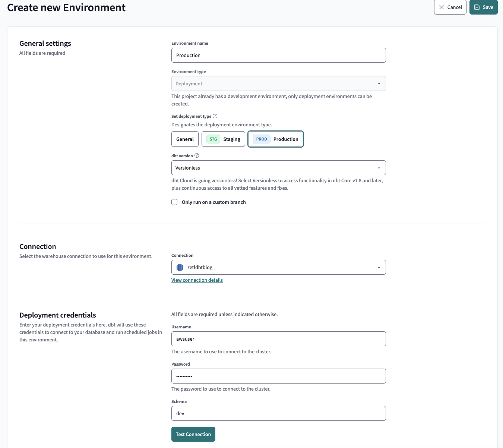The image size is (503, 448).
Task: Click 'Select the warehouse connection' description text
Action: (86, 256)
